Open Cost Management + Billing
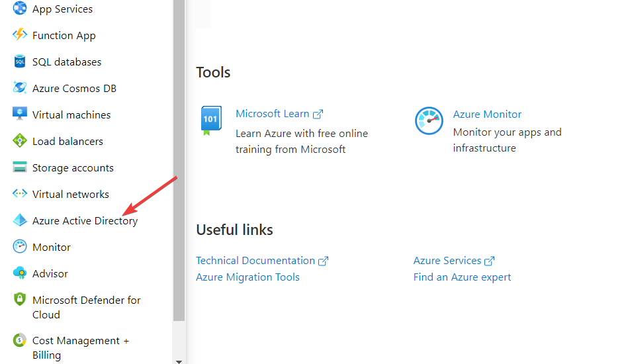 [x=81, y=348]
